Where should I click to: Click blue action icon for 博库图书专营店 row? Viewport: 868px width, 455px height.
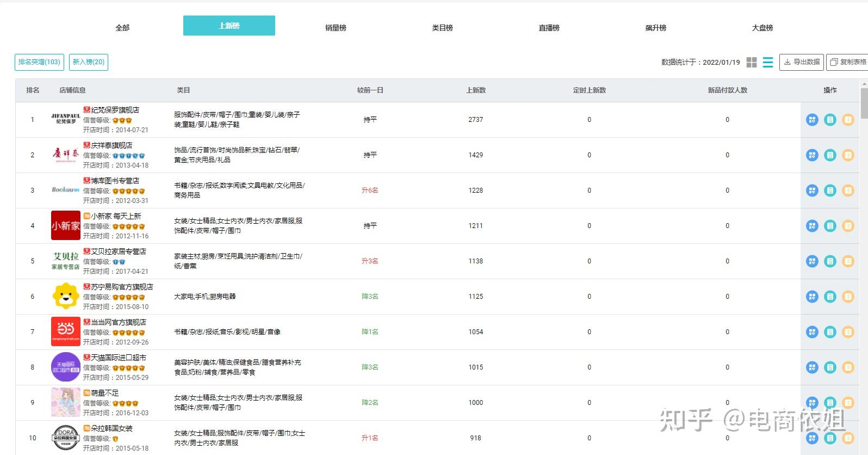coord(812,190)
